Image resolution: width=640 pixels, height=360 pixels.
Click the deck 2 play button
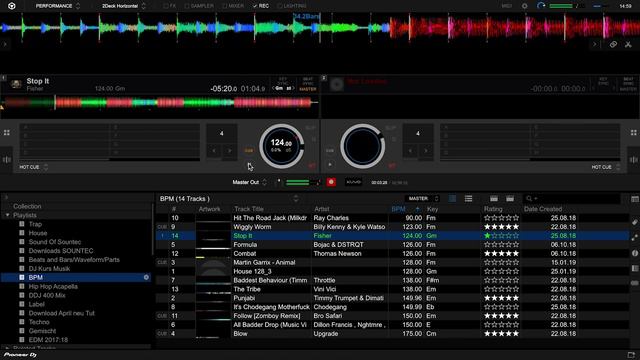click(x=330, y=165)
